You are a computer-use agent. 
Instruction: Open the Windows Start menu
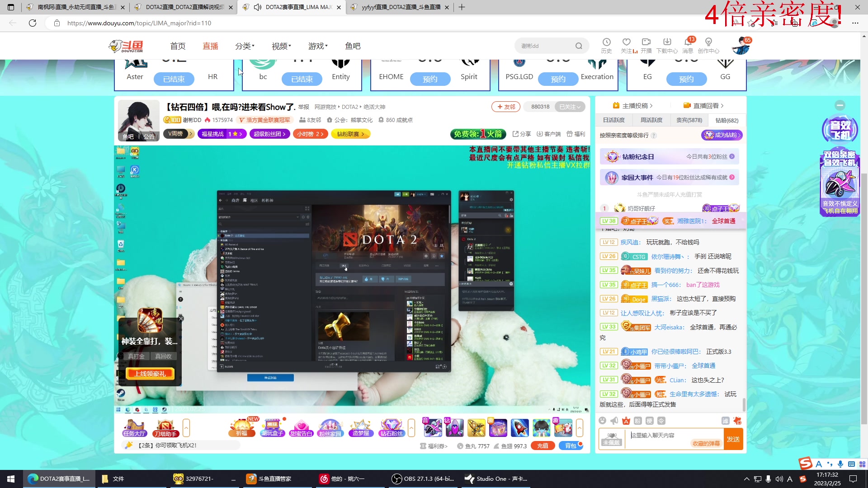tap(11, 479)
